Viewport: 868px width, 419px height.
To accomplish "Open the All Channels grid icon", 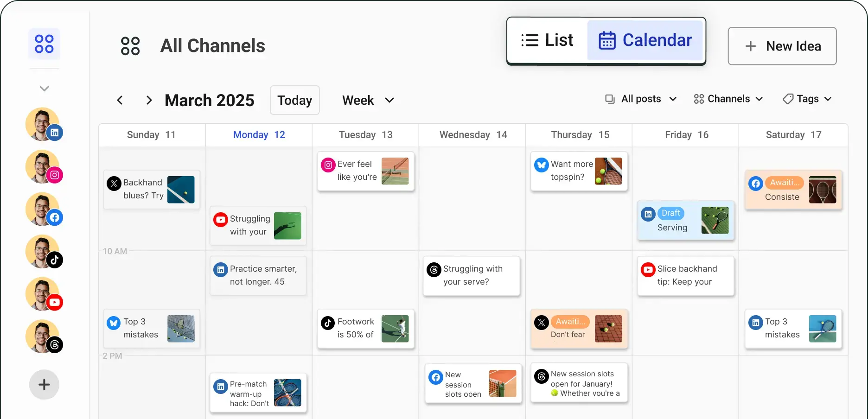I will point(44,44).
